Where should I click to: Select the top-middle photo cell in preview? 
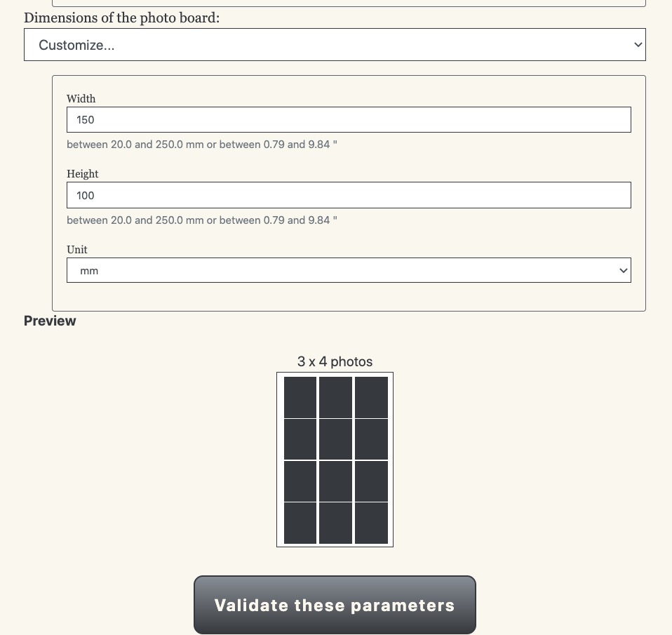pos(335,397)
